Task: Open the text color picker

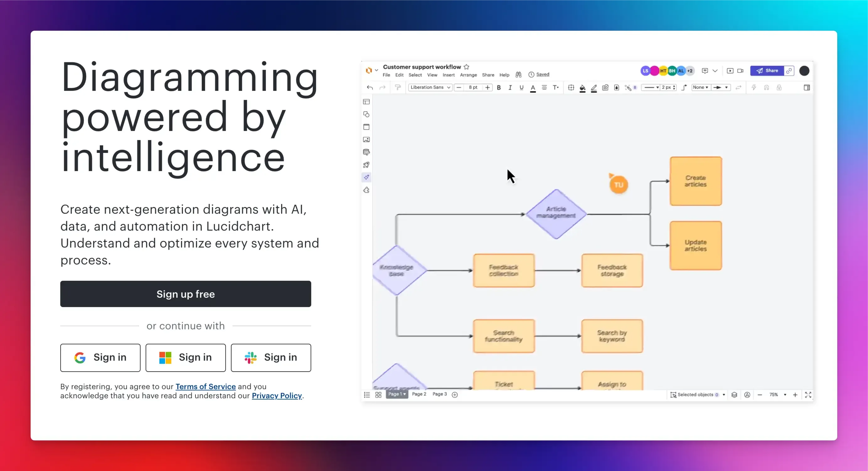Action: pyautogui.click(x=533, y=88)
